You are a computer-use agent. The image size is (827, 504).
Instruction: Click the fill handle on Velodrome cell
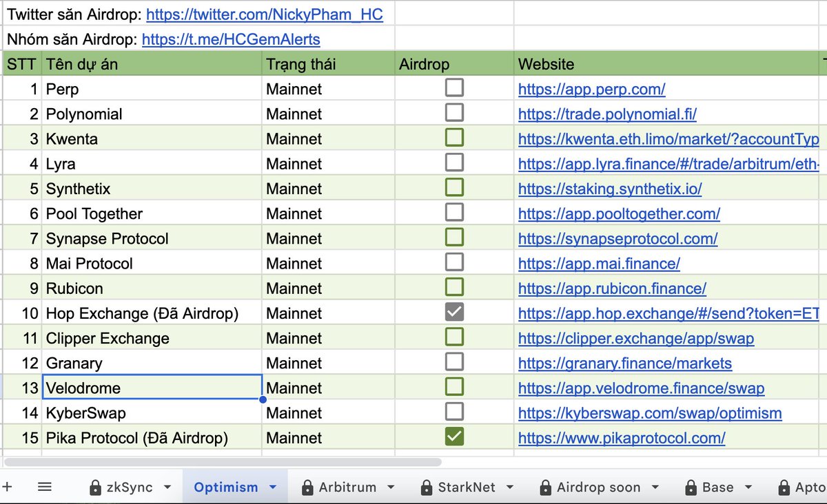pyautogui.click(x=263, y=399)
